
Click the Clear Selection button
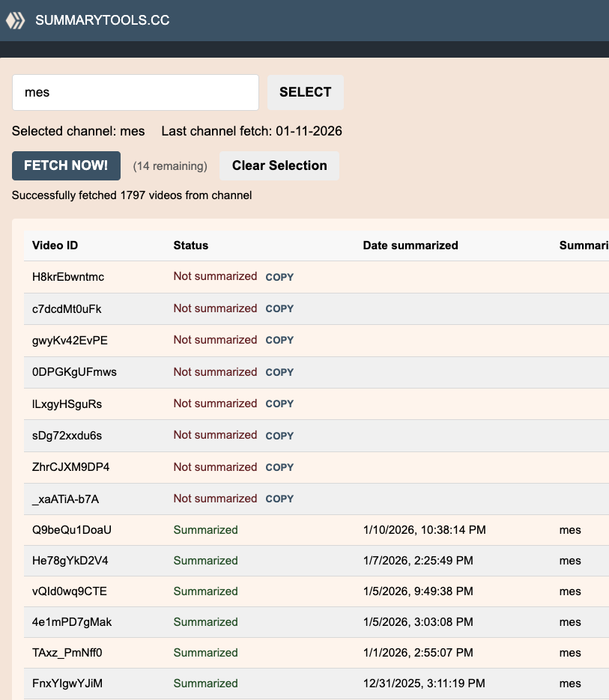pos(279,166)
